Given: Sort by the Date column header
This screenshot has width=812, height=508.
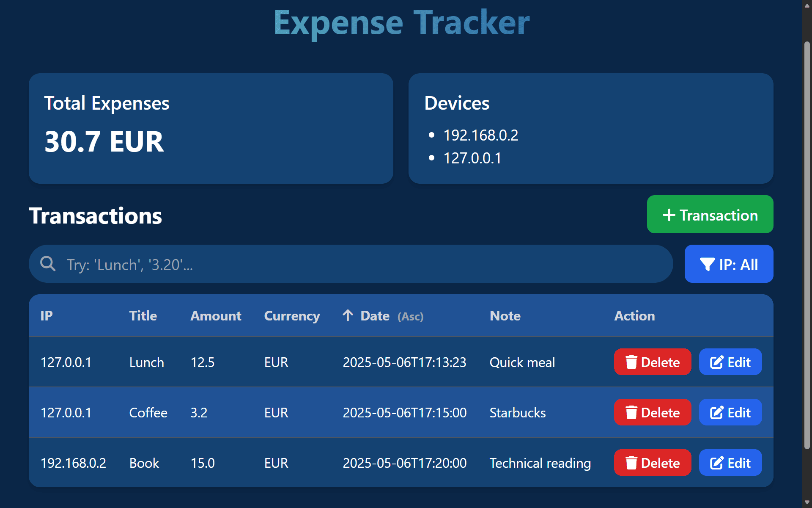Looking at the screenshot, I should click(x=383, y=316).
